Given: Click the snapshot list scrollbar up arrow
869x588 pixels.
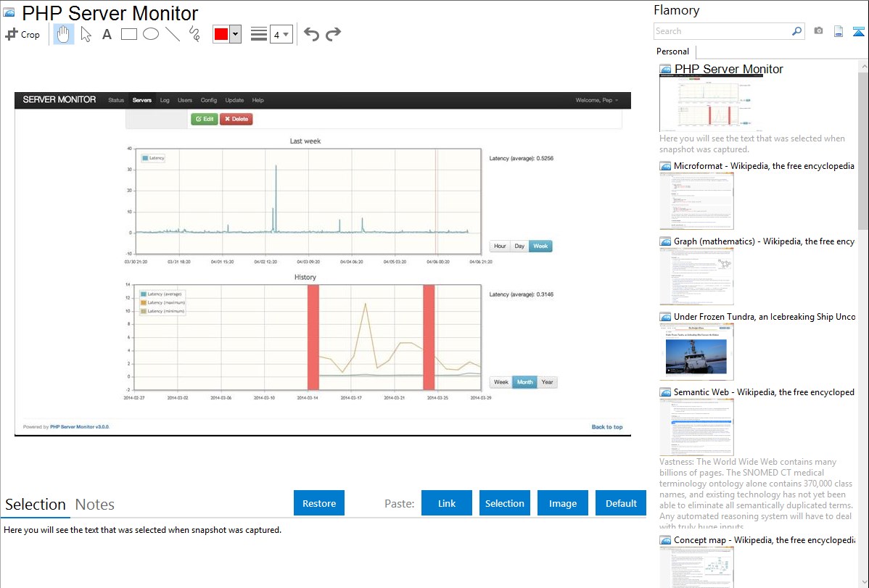Looking at the screenshot, I should (863, 67).
